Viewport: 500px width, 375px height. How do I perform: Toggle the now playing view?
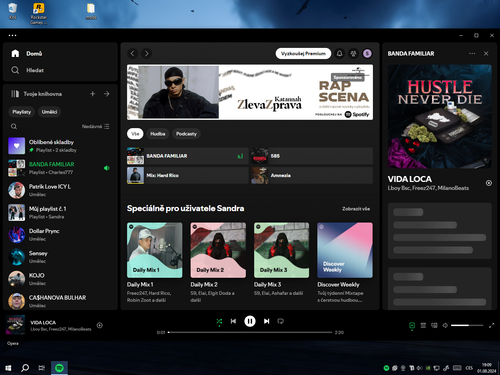[x=412, y=325]
